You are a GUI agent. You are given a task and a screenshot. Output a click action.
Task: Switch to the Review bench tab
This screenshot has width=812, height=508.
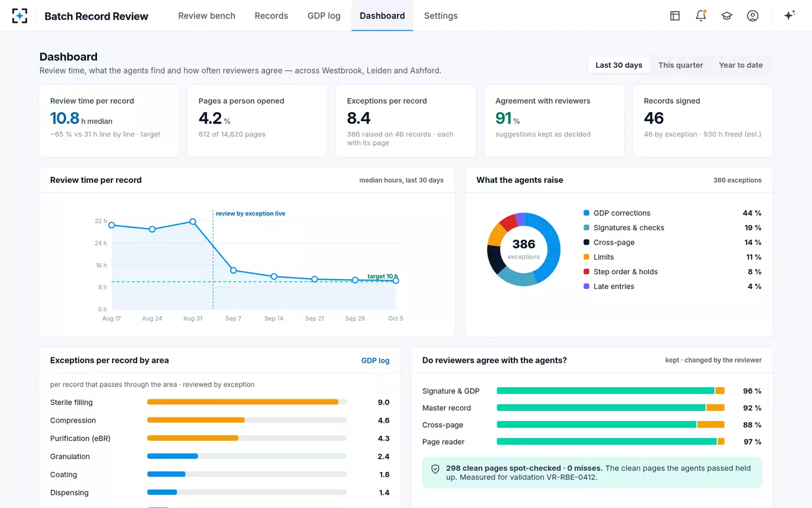pyautogui.click(x=206, y=16)
